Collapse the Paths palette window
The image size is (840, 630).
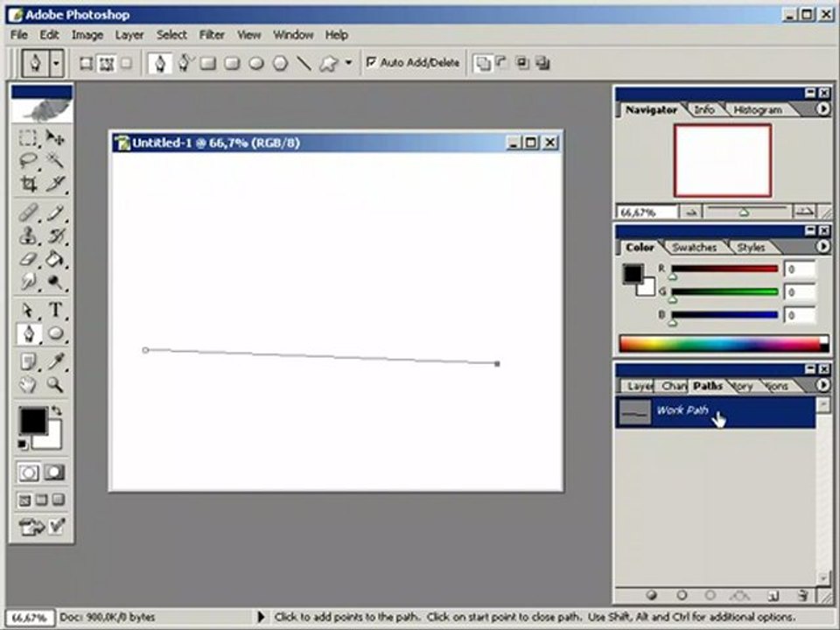pyautogui.click(x=810, y=369)
